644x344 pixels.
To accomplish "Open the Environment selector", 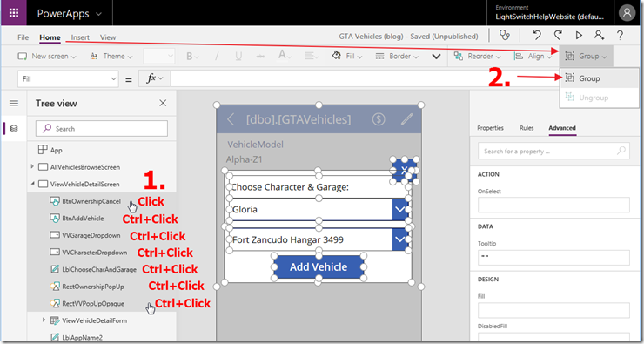I will 550,13.
